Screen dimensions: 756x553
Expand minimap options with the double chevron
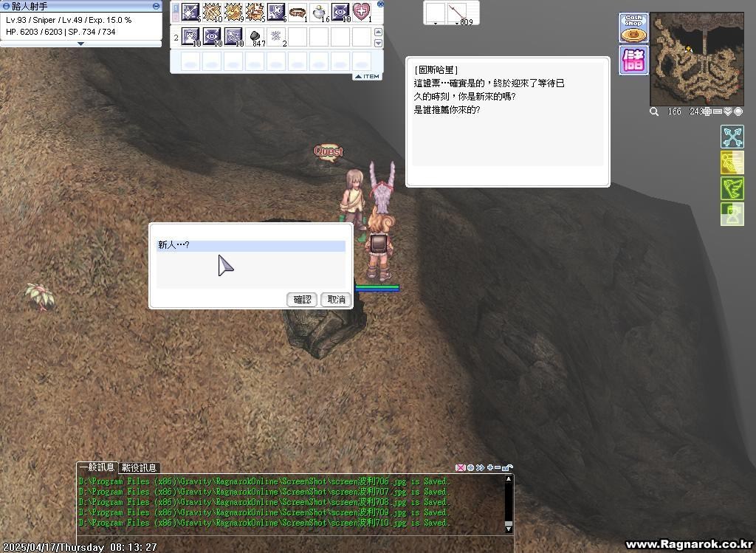pos(727,111)
